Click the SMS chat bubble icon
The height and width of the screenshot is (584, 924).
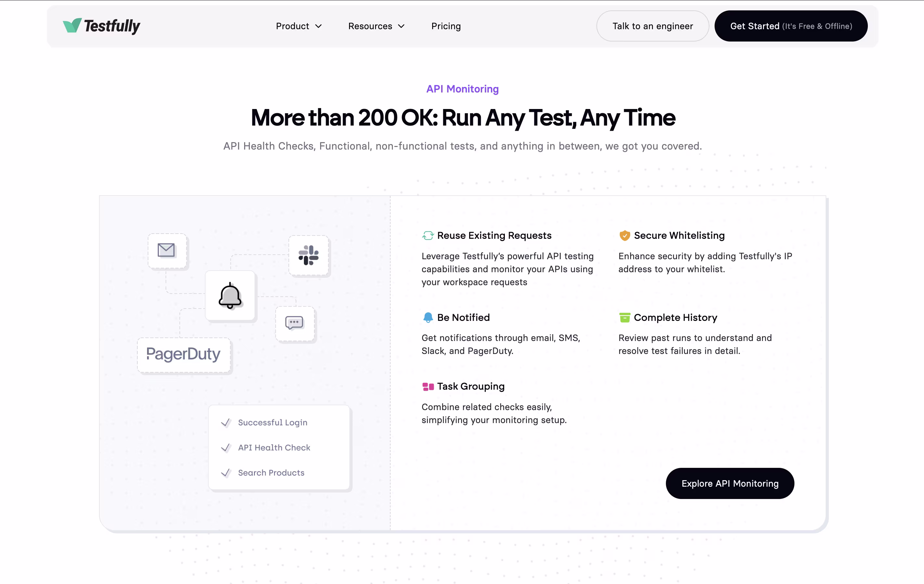coord(294,323)
